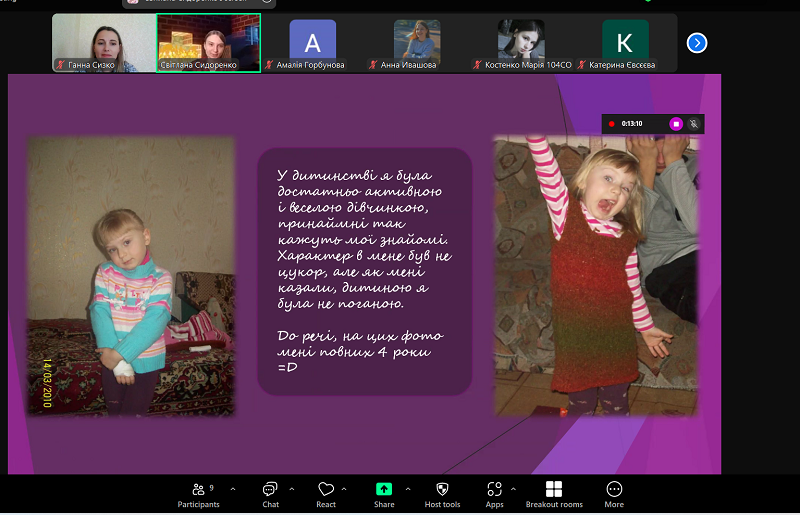
Task: Open the Participants panel
Action: [198, 495]
